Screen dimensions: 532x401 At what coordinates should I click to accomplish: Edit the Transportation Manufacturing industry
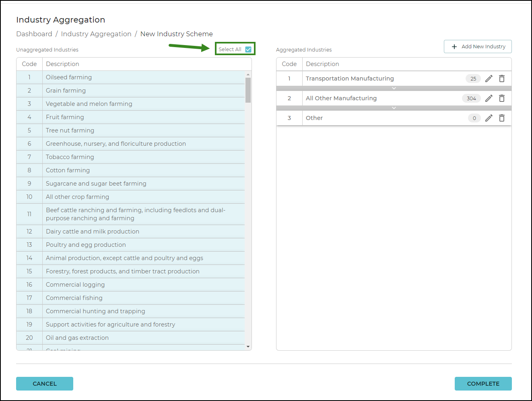click(489, 79)
